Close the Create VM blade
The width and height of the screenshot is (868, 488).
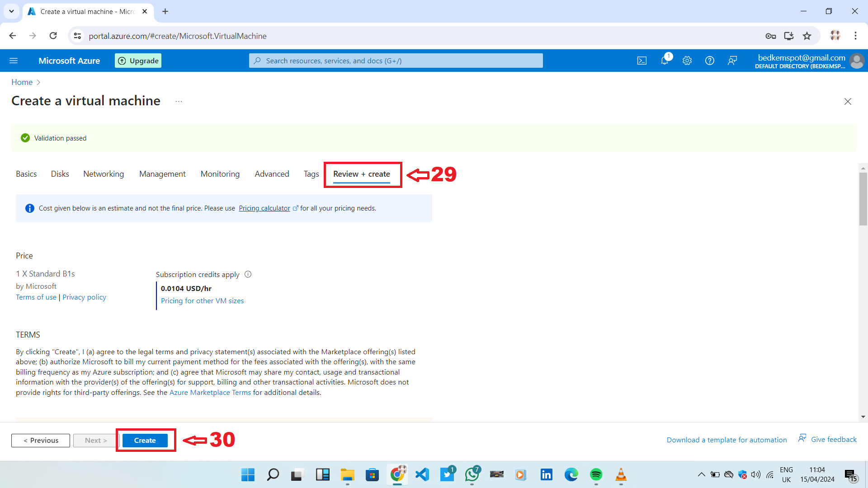[848, 102]
